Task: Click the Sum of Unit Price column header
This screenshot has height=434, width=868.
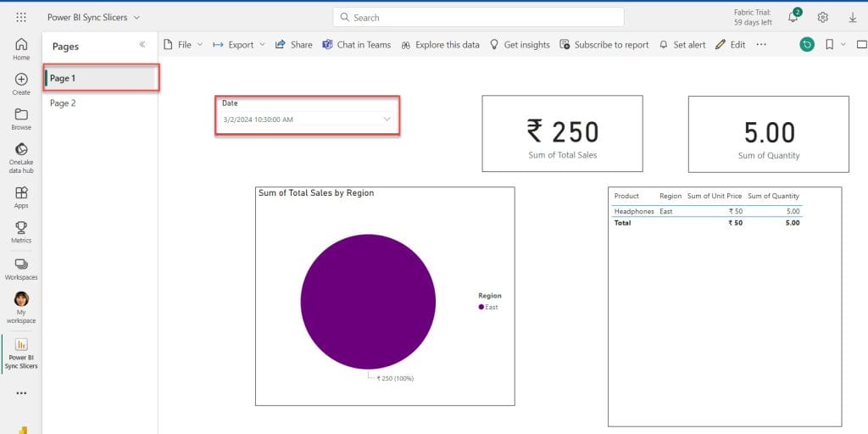Action: (714, 196)
